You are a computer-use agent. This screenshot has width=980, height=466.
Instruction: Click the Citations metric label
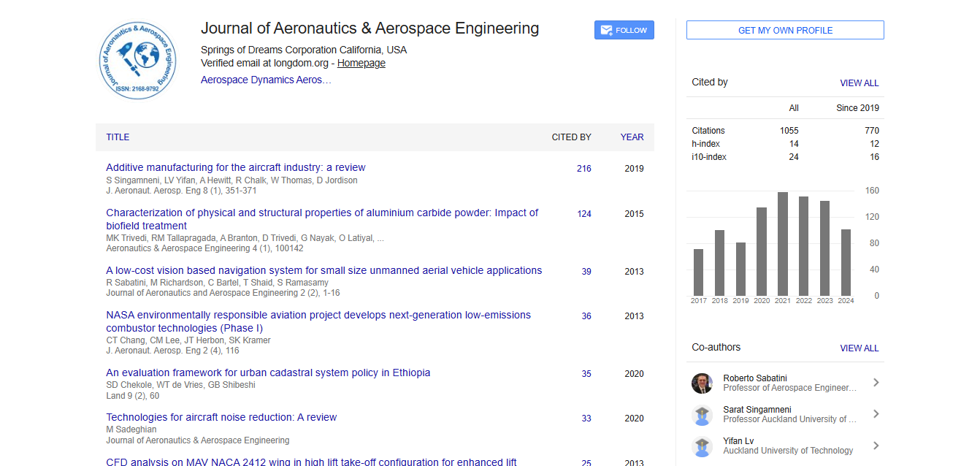(x=708, y=131)
